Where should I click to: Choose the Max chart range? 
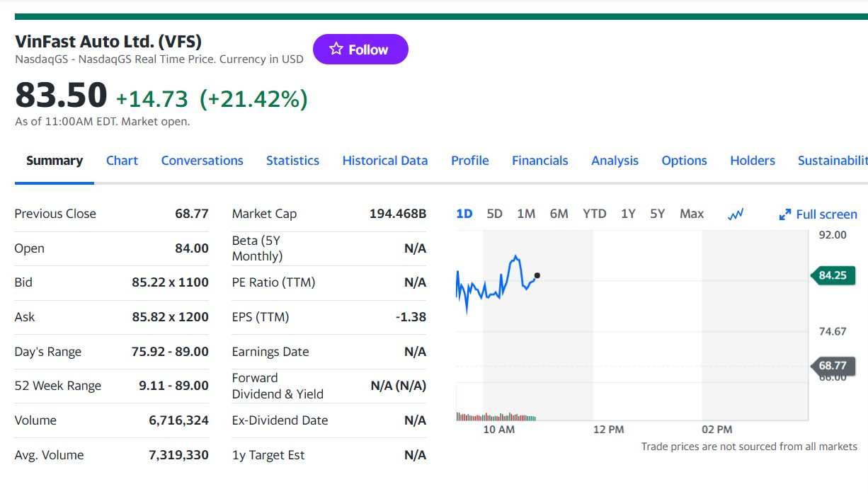point(691,214)
